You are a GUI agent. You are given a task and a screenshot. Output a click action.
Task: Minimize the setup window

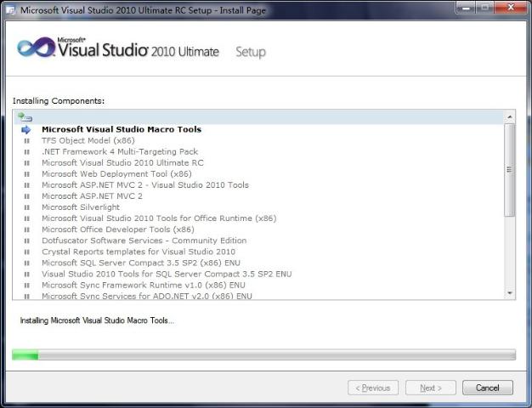pyautogui.click(x=467, y=8)
